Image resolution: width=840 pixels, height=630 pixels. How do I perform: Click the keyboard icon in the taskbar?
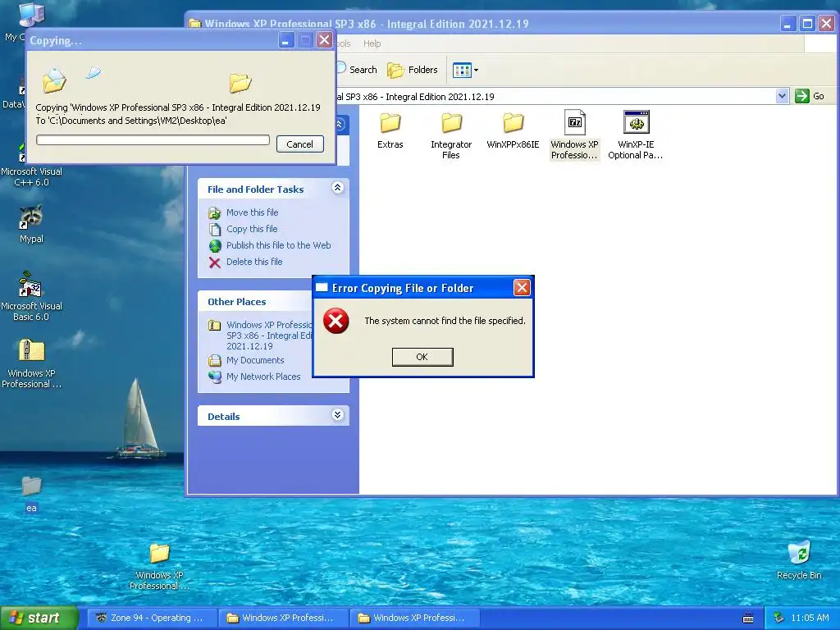pyautogui.click(x=748, y=619)
